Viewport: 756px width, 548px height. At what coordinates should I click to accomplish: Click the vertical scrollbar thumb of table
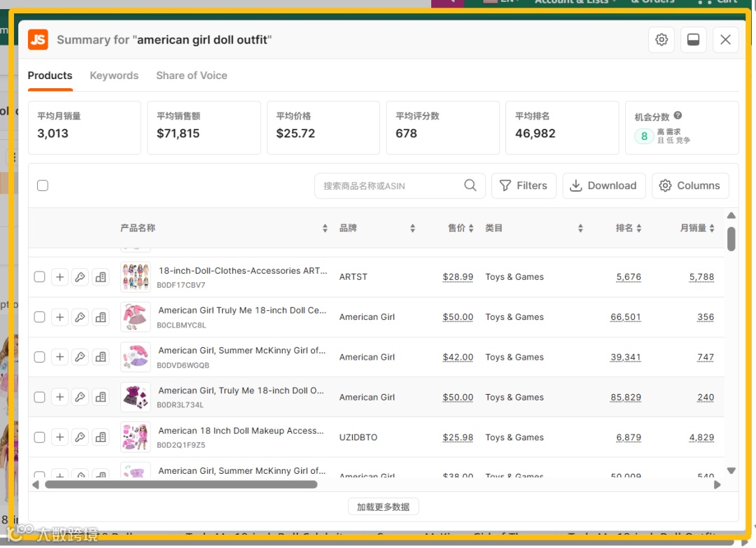731,239
